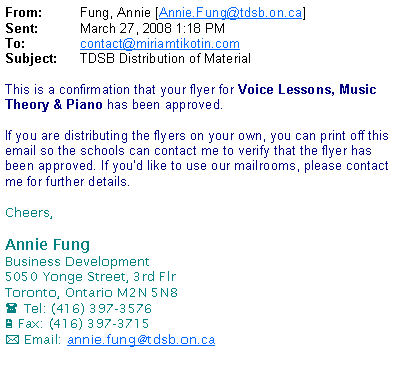Image resolution: width=399 pixels, height=366 pixels.
Task: Click the telephone icon beside Tel
Action: click(11, 308)
